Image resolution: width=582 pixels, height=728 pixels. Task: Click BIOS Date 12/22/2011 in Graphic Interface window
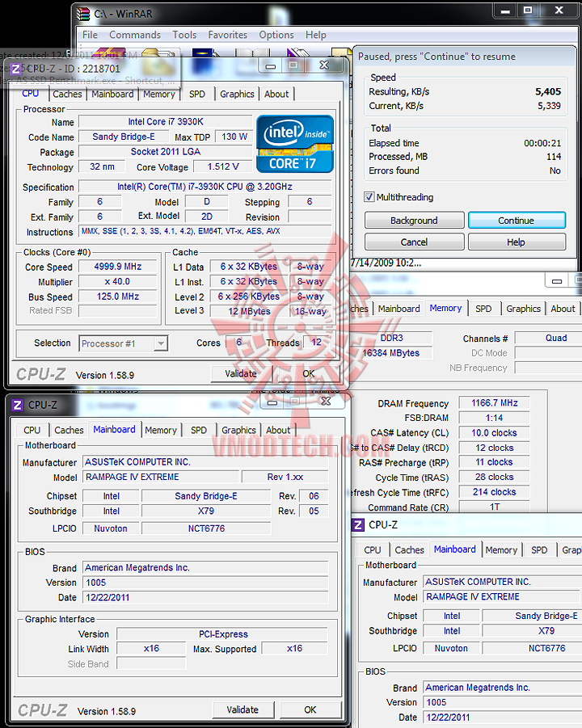206,598
